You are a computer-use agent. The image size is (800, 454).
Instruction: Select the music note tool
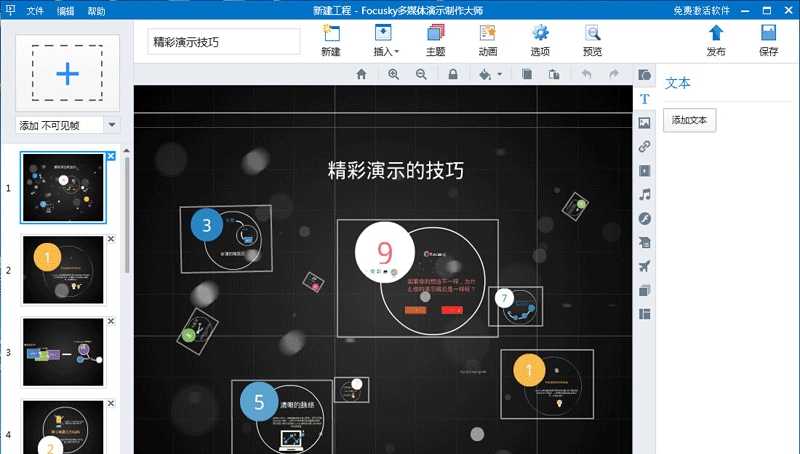tap(644, 194)
